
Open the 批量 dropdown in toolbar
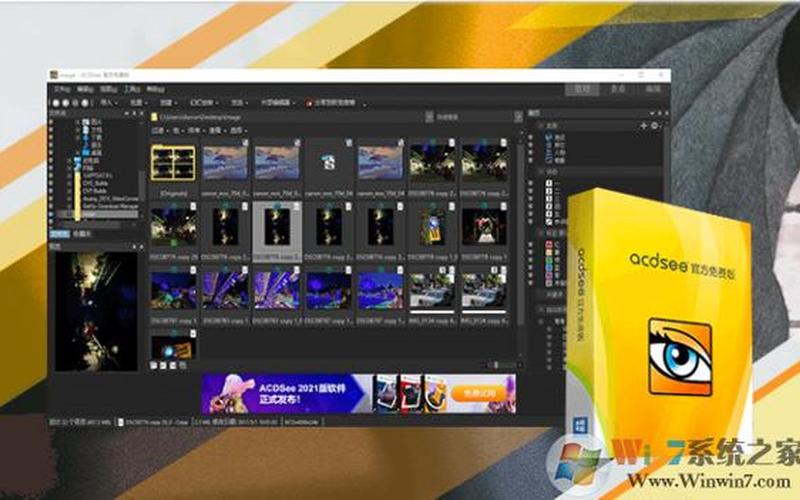pyautogui.click(x=138, y=103)
